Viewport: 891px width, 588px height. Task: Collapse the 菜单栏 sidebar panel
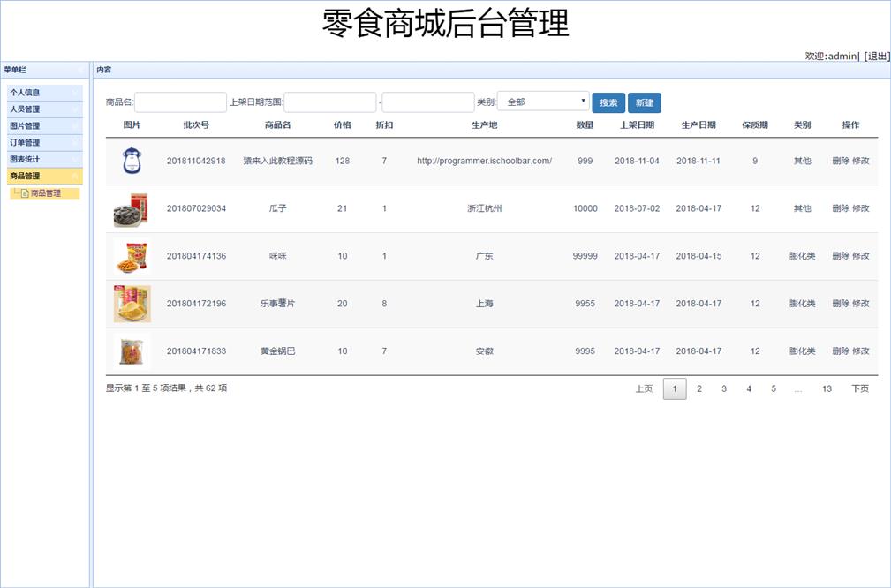pos(79,70)
